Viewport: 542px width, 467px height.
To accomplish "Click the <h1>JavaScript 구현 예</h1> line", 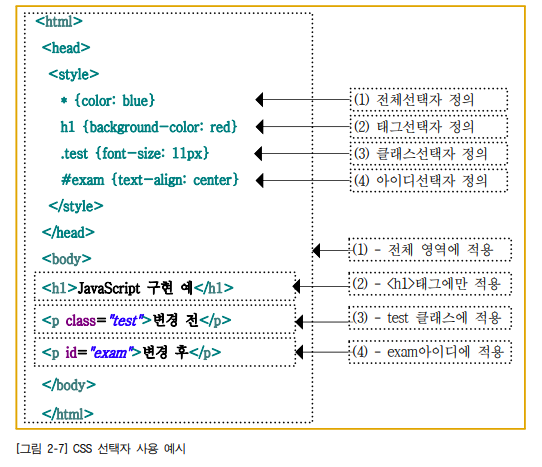I will pyautogui.click(x=138, y=288).
